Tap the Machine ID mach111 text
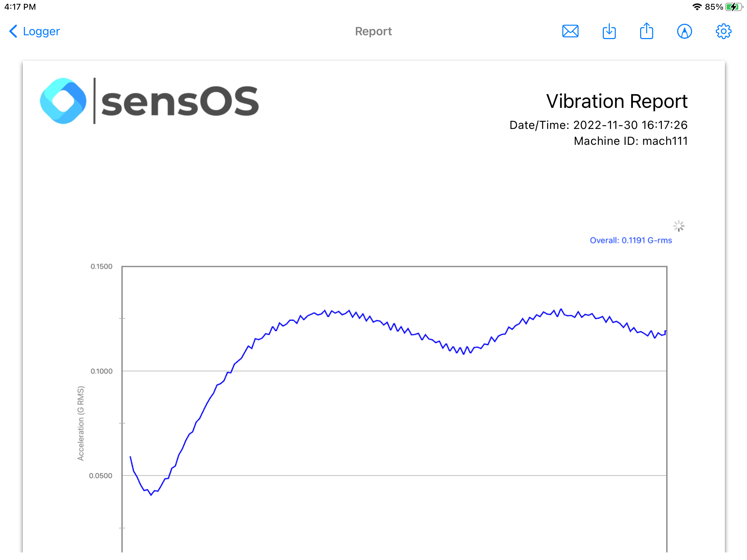 [631, 141]
